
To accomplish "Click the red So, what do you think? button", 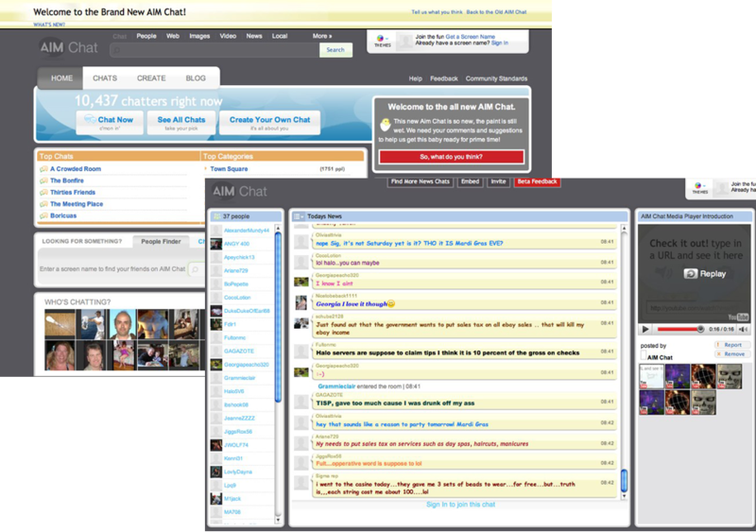I will coord(452,157).
